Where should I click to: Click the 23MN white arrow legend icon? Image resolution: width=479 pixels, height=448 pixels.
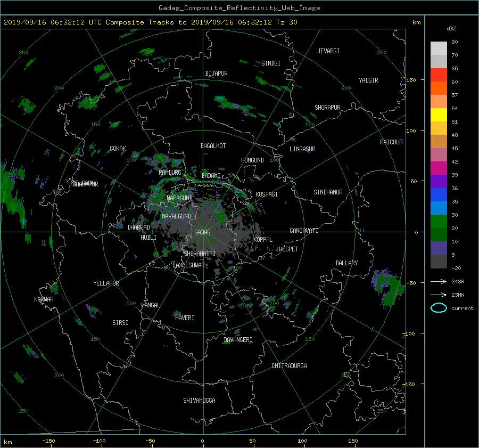pyautogui.click(x=439, y=295)
